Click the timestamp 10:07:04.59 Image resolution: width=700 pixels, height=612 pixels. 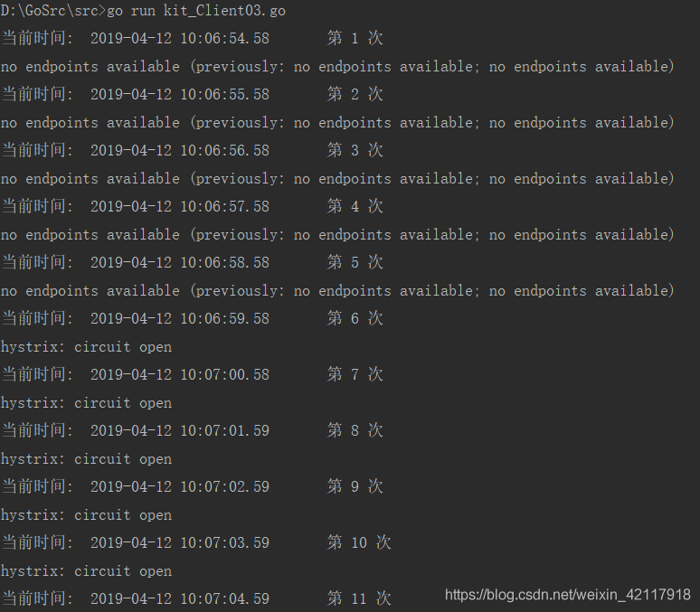click(223, 598)
